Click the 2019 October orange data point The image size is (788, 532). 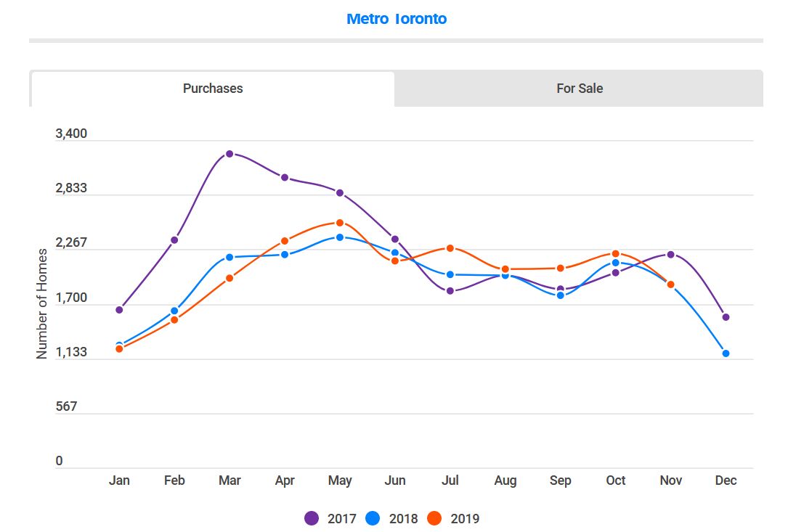tap(616, 254)
